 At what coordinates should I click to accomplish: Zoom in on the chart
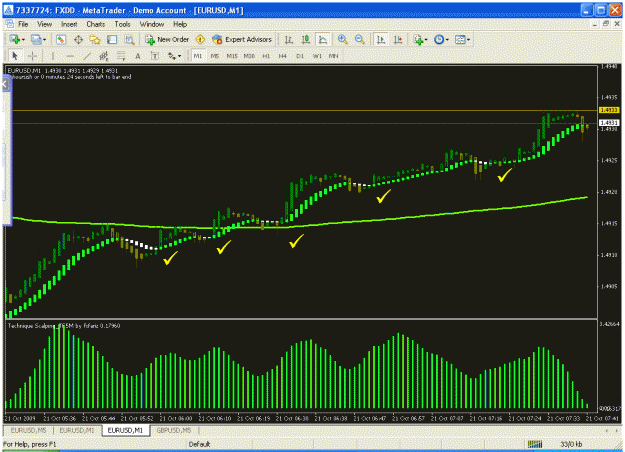(342, 39)
